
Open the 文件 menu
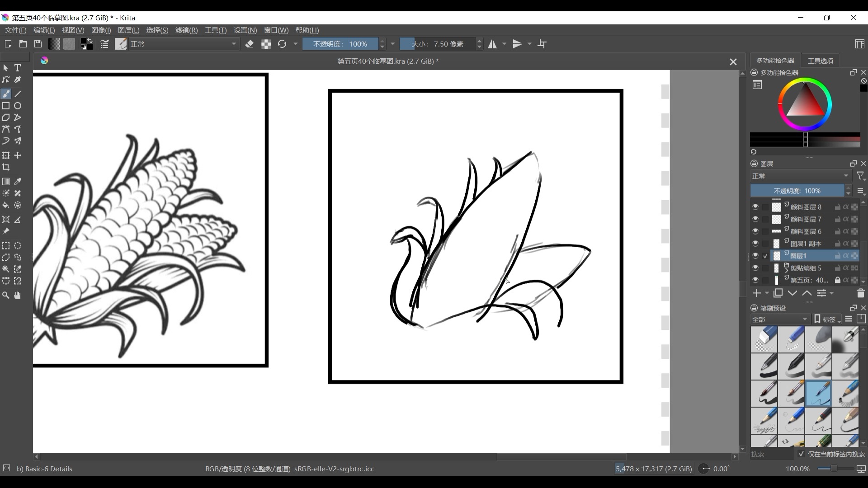coord(15,30)
